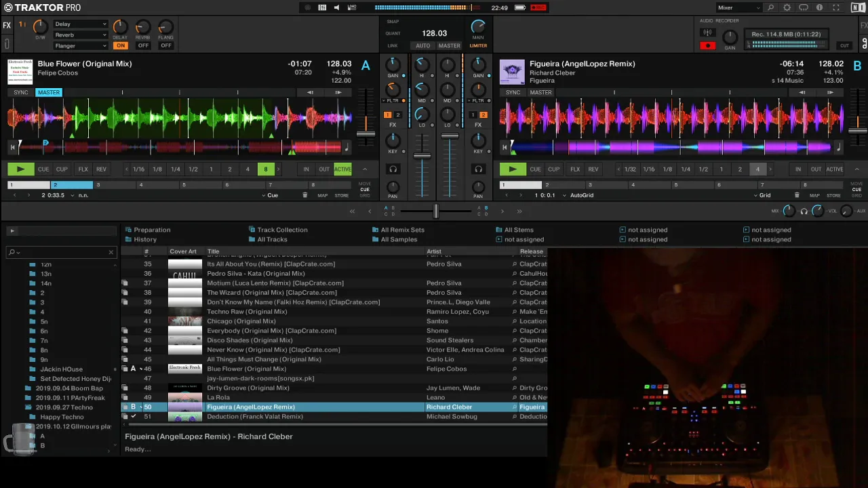
Task: Click the info icon in the header
Action: point(819,7)
